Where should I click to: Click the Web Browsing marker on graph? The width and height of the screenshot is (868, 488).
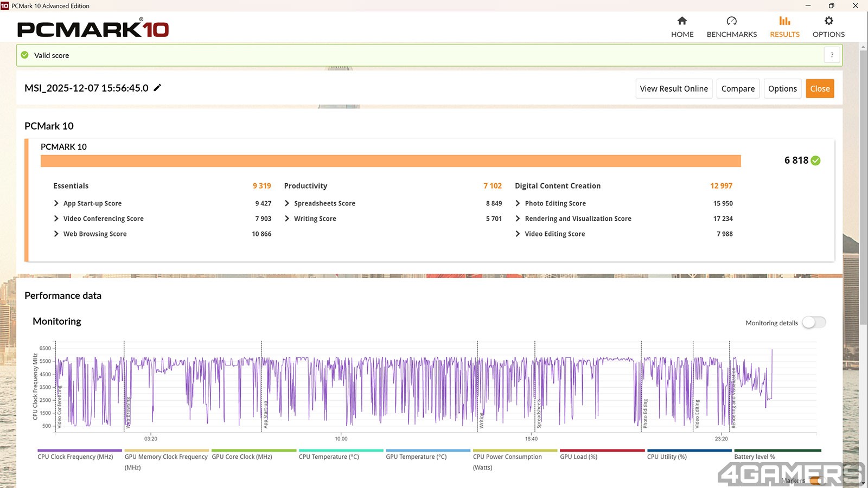129,413
